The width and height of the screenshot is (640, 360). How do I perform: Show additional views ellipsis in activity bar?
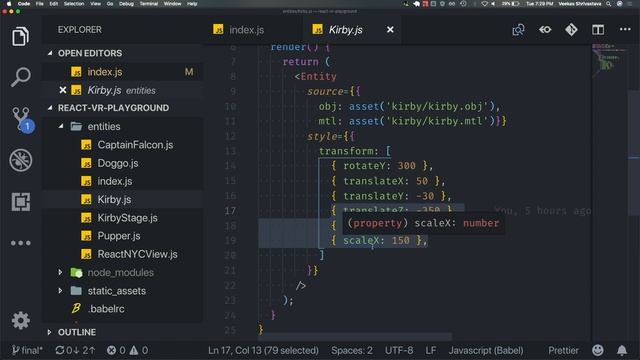pos(21,243)
